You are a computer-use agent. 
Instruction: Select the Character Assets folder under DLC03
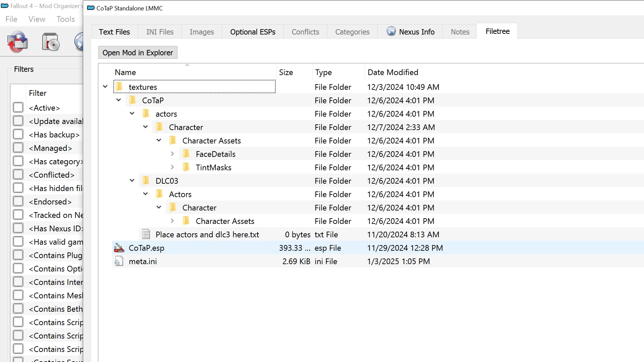point(225,221)
